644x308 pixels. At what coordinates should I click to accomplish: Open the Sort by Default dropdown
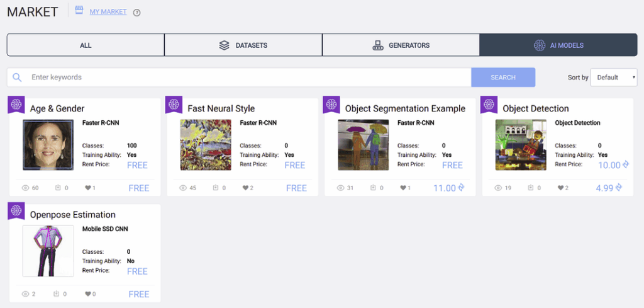pyautogui.click(x=613, y=77)
